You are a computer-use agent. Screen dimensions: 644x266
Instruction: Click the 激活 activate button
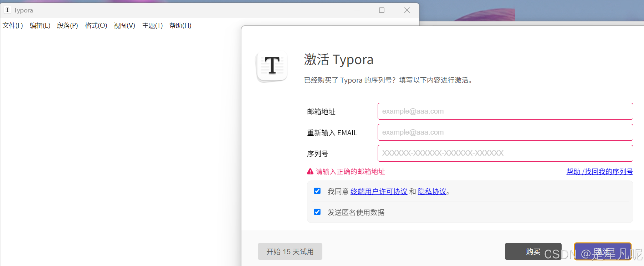point(603,251)
